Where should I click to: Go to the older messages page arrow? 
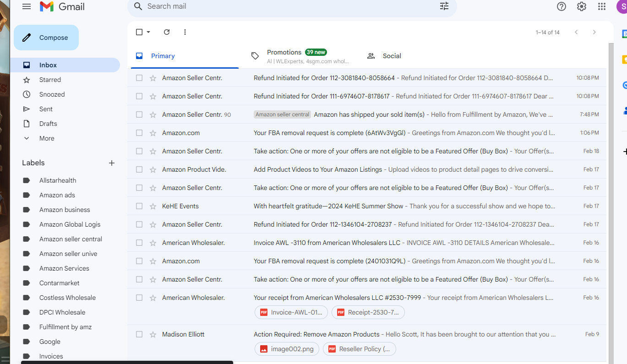594,32
